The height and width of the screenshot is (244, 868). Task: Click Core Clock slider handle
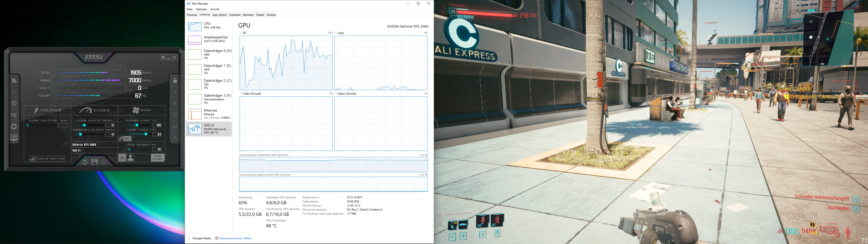[x=84, y=125]
